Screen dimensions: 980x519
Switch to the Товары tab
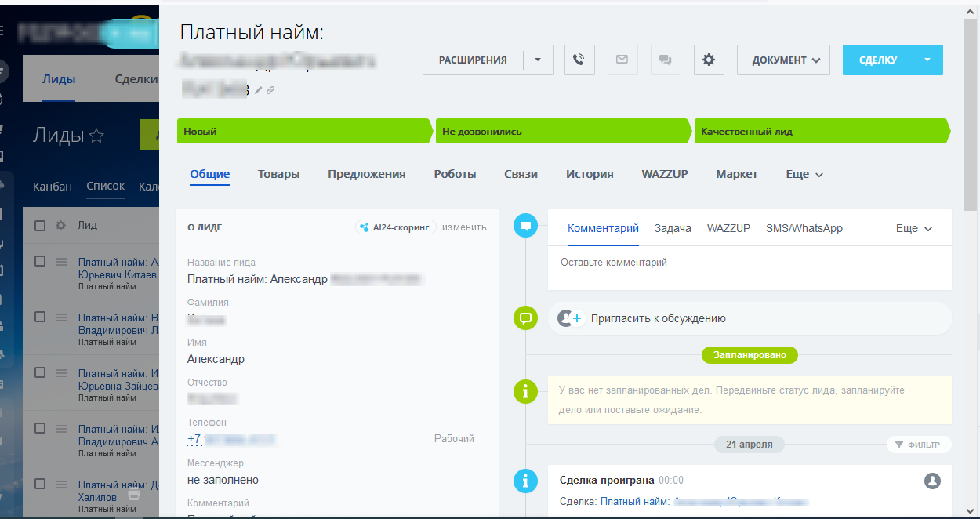(x=279, y=174)
